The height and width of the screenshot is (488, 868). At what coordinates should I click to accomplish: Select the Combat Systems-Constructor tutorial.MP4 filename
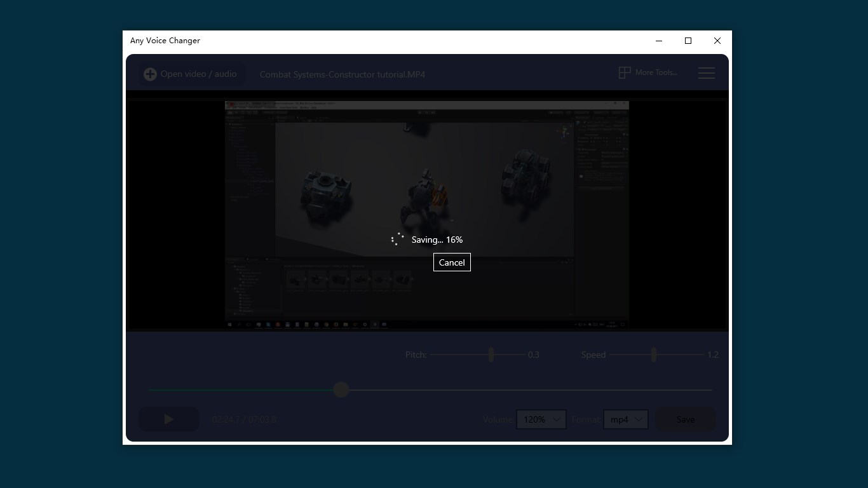pos(342,74)
